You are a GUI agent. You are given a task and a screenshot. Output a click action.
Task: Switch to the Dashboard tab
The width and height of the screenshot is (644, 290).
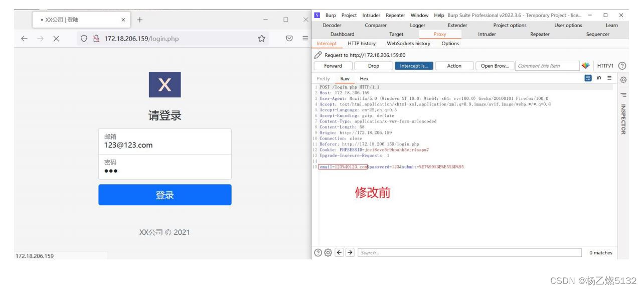(342, 34)
